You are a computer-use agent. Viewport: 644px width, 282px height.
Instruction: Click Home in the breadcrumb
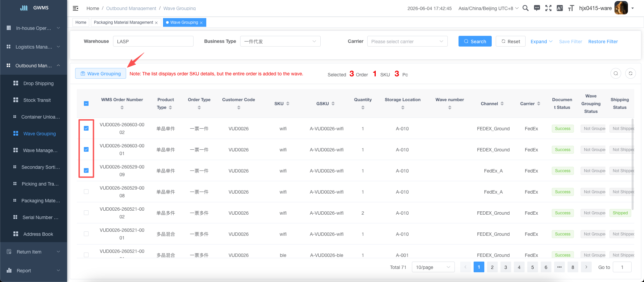click(x=93, y=8)
